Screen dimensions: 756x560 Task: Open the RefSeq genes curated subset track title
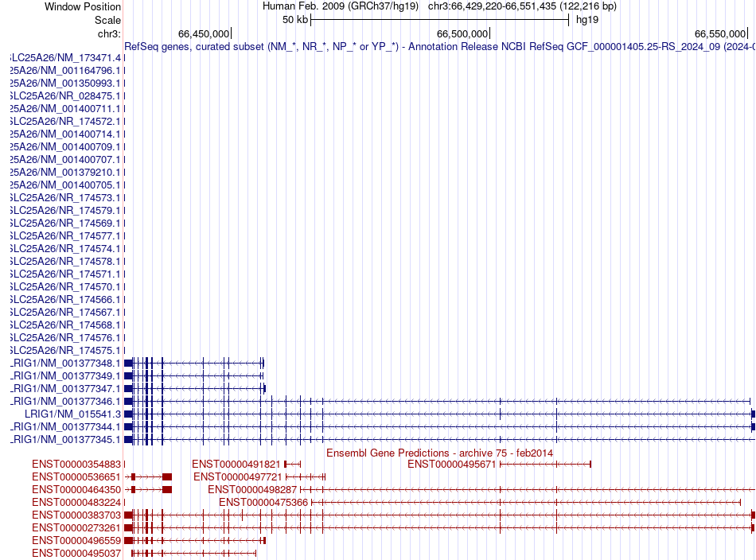click(x=440, y=47)
